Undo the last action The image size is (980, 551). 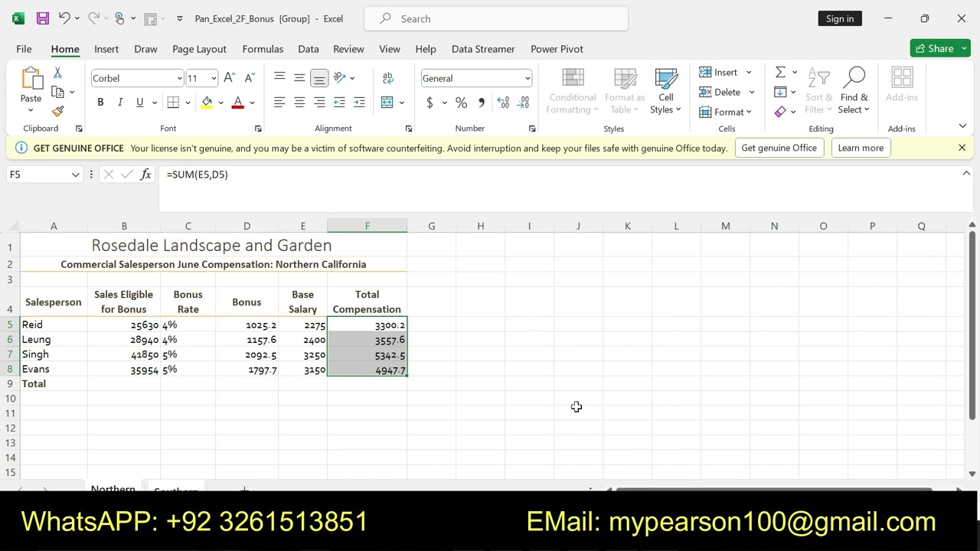tap(64, 18)
